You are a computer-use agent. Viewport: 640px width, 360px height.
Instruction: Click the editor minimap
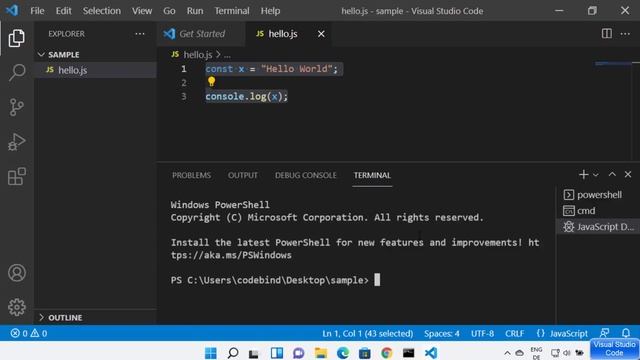click(x=613, y=64)
